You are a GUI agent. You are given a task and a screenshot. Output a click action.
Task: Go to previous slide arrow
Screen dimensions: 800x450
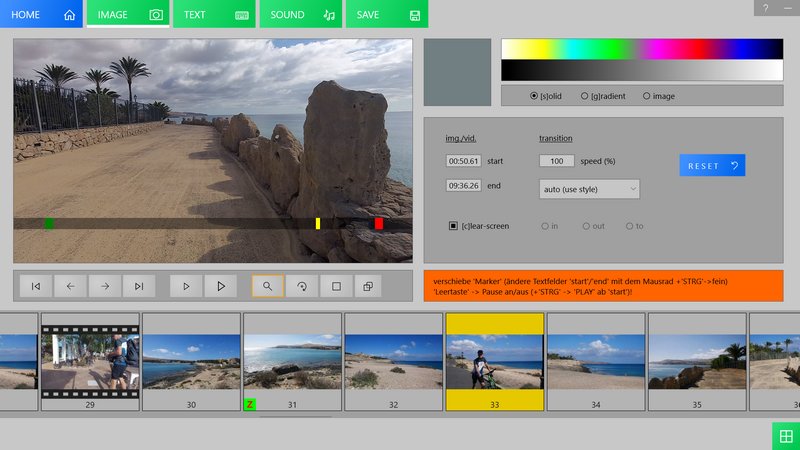tap(70, 286)
